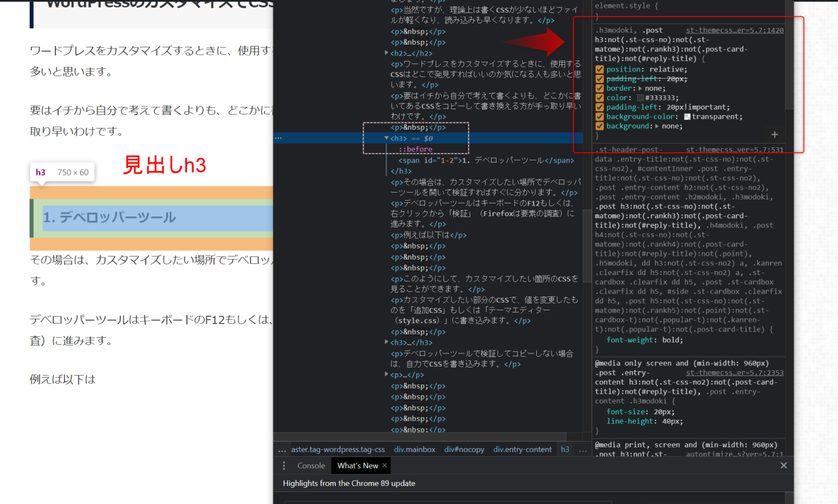Uncheck the position: relative declaration

pyautogui.click(x=599, y=69)
